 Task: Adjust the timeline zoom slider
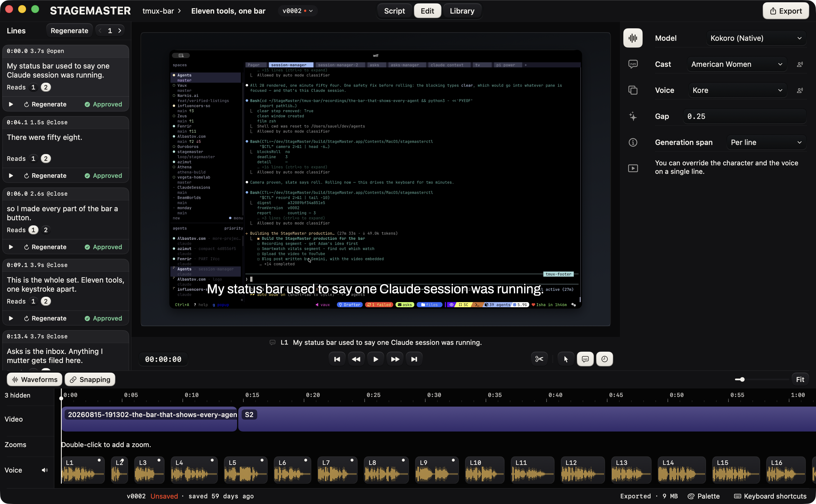coord(761,379)
